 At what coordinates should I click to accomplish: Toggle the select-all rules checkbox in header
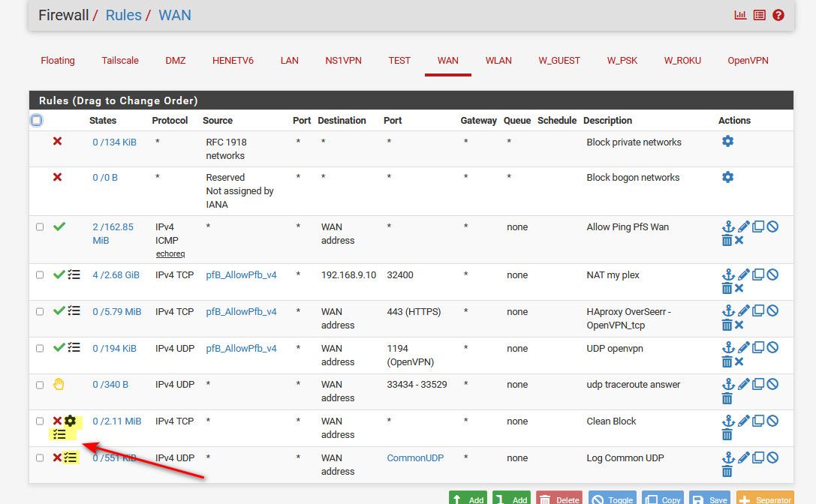point(37,120)
